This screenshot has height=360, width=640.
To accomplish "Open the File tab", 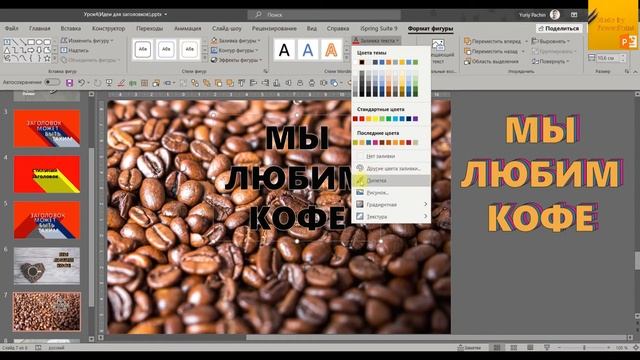I will (x=11, y=29).
